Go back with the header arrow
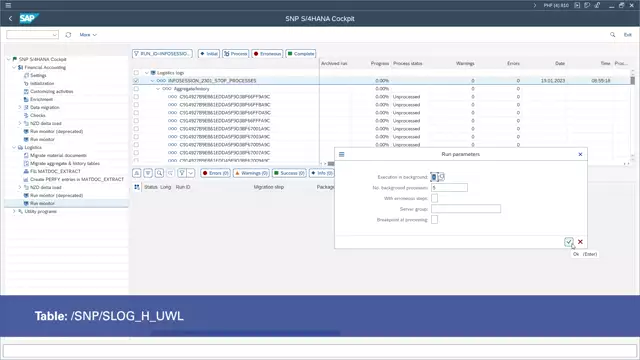The height and width of the screenshot is (360, 640). pyautogui.click(x=10, y=18)
